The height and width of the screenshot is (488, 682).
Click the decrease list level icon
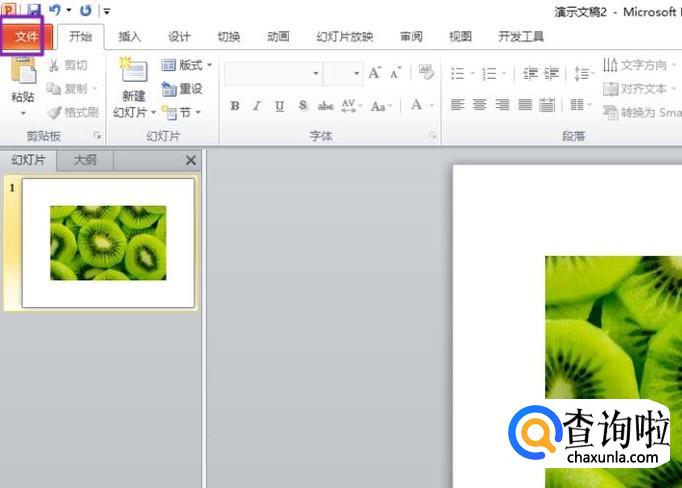click(x=530, y=73)
